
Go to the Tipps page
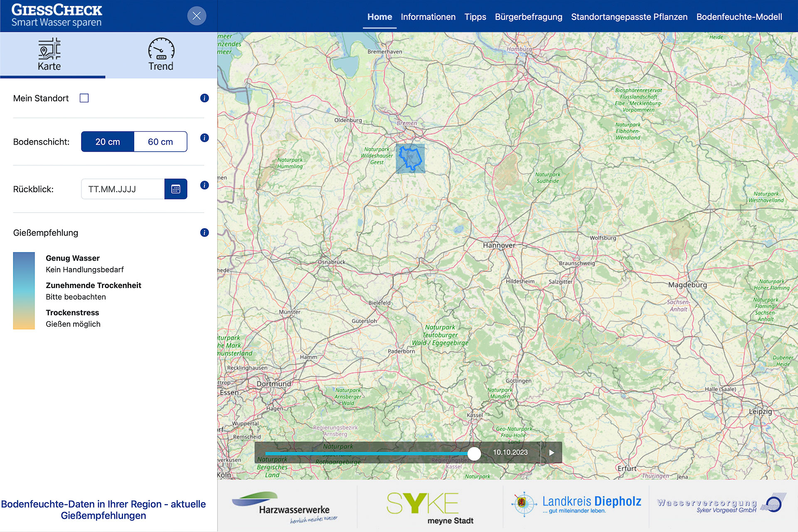(475, 17)
